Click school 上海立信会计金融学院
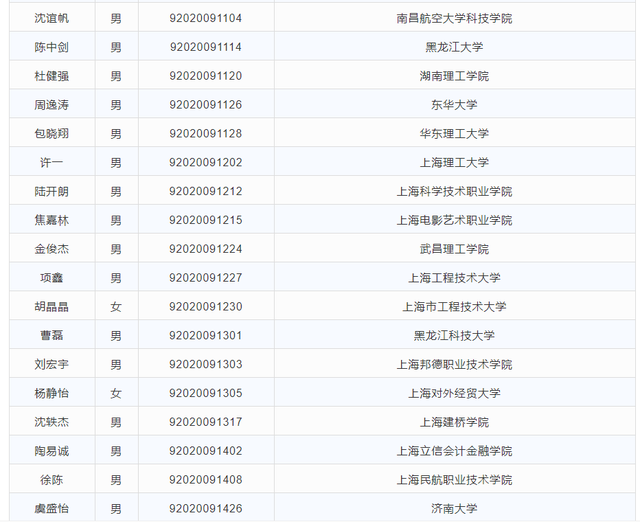The width and height of the screenshot is (640, 522). pyautogui.click(x=454, y=451)
